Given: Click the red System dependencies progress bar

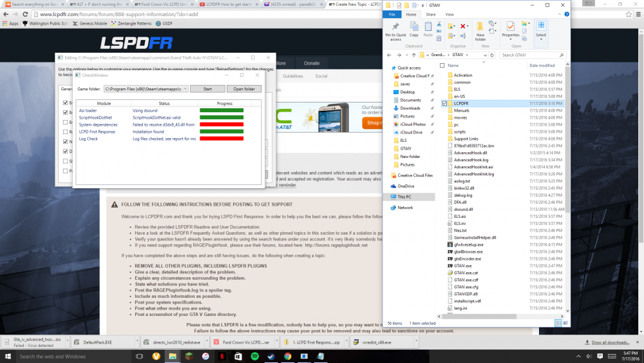Looking at the screenshot, I should (222, 124).
